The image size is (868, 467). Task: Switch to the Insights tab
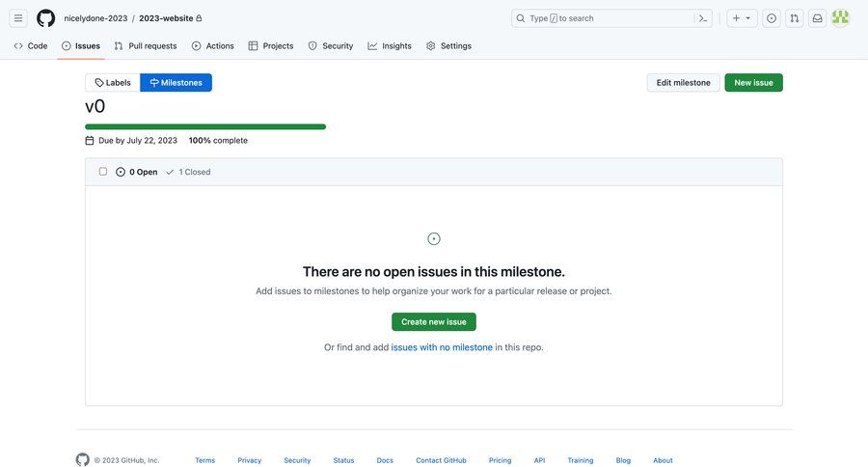[x=390, y=46]
